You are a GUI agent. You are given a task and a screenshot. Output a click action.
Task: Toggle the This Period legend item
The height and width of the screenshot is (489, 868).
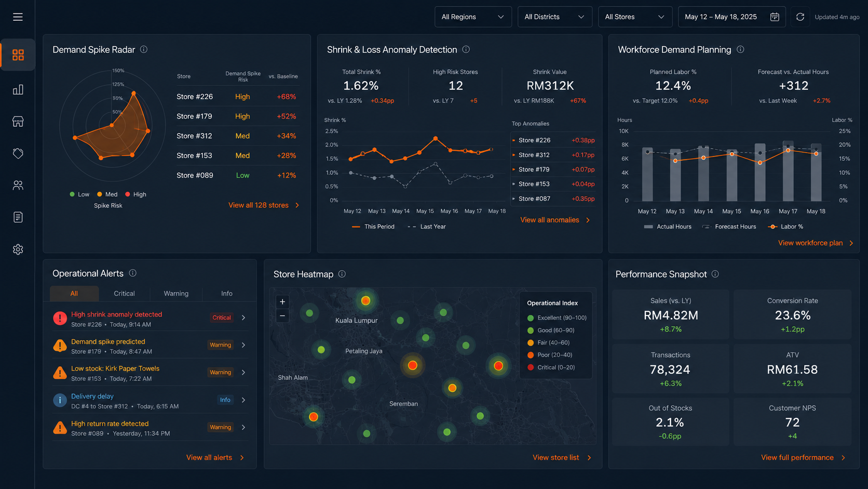pos(373,227)
